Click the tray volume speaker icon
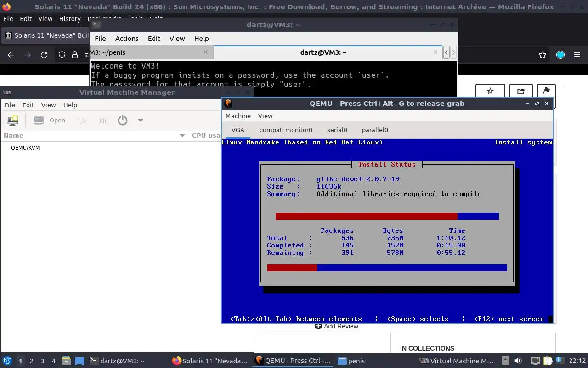The image size is (588, 368). [518, 361]
